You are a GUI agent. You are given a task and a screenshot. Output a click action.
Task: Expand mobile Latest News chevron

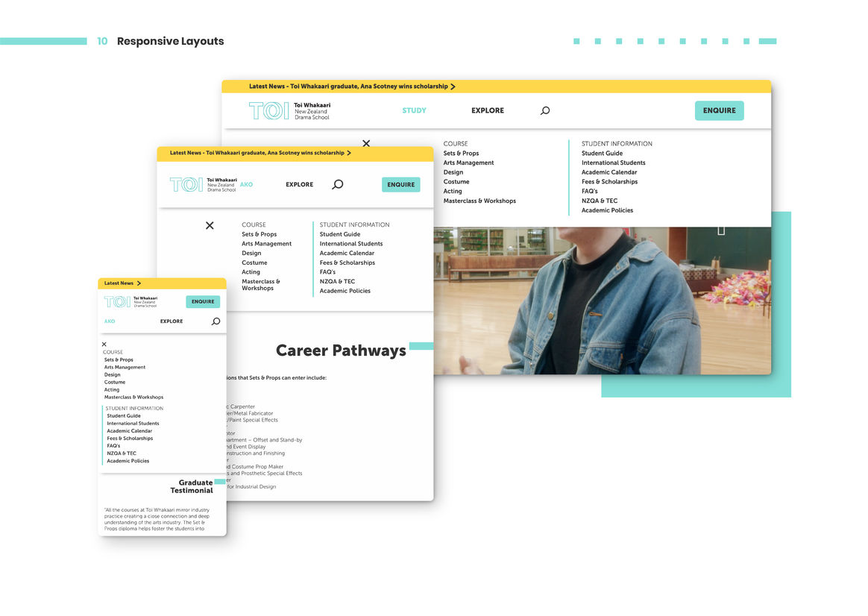tap(139, 283)
